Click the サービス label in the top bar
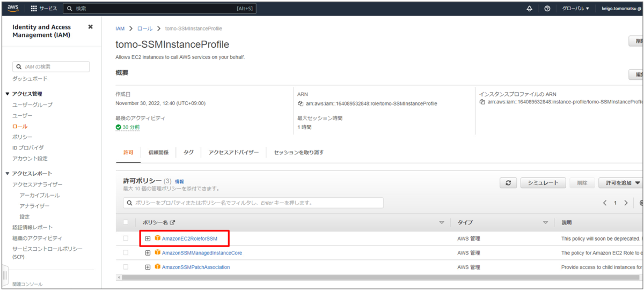The width and height of the screenshot is (644, 291). click(x=48, y=9)
